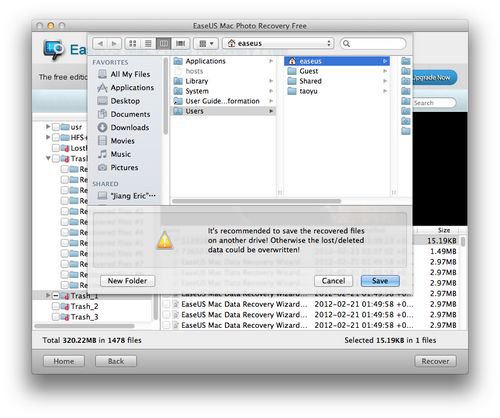Click Save button
The height and width of the screenshot is (418, 500).
pos(380,281)
